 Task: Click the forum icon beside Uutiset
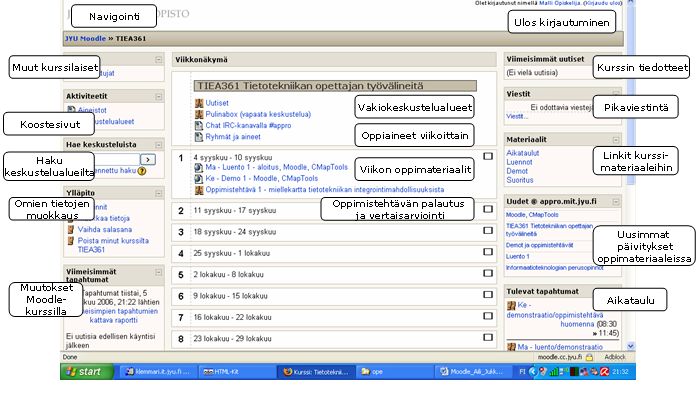(199, 103)
